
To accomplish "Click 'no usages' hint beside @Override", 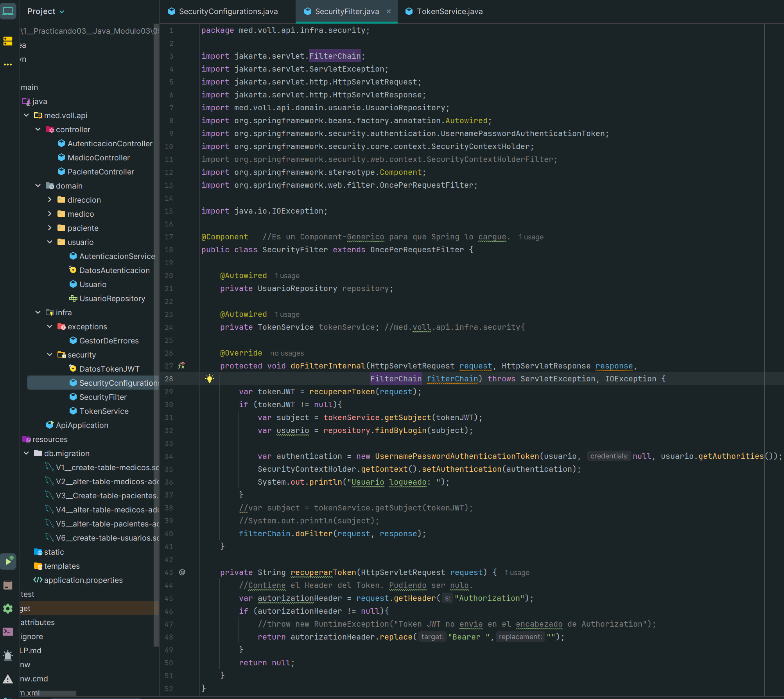I will pos(287,353).
